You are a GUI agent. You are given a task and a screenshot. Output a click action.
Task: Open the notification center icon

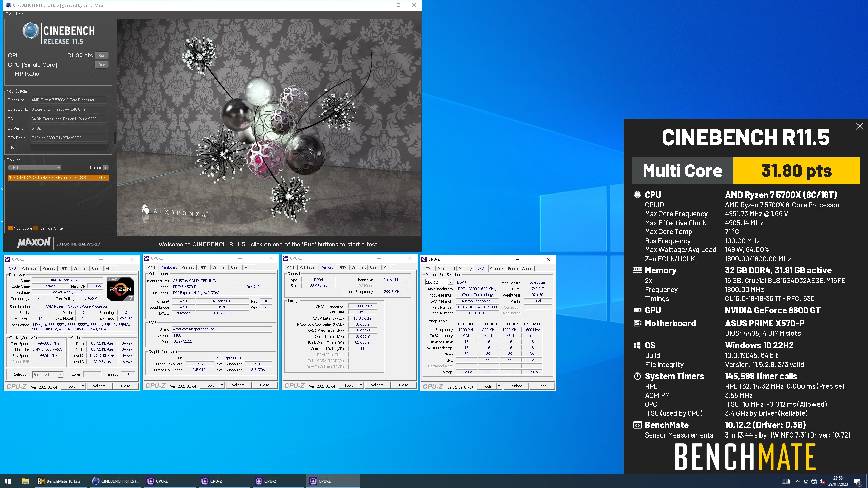(857, 482)
